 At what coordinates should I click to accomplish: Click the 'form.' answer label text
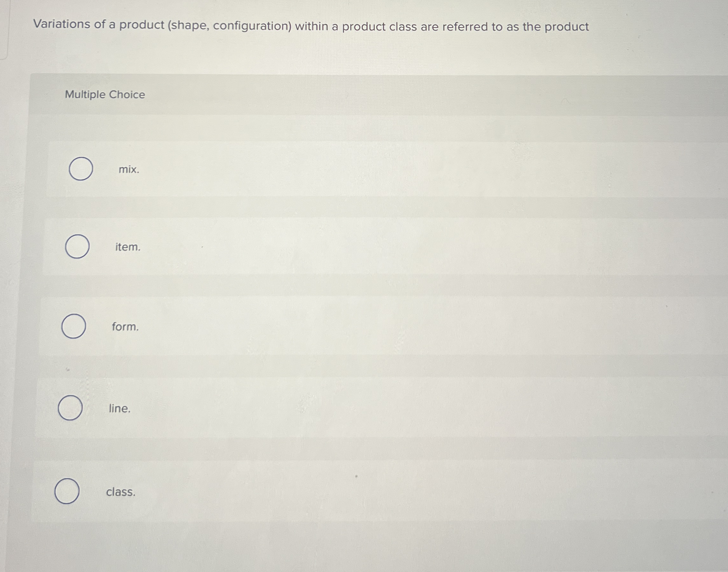[125, 327]
